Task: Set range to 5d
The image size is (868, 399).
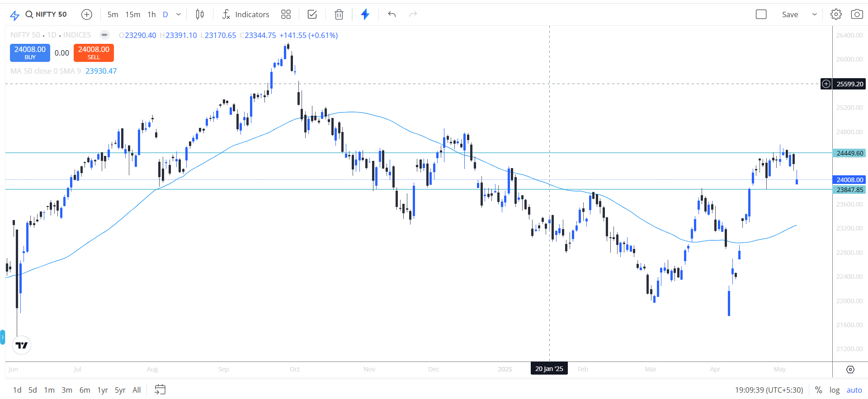Action: click(x=33, y=390)
